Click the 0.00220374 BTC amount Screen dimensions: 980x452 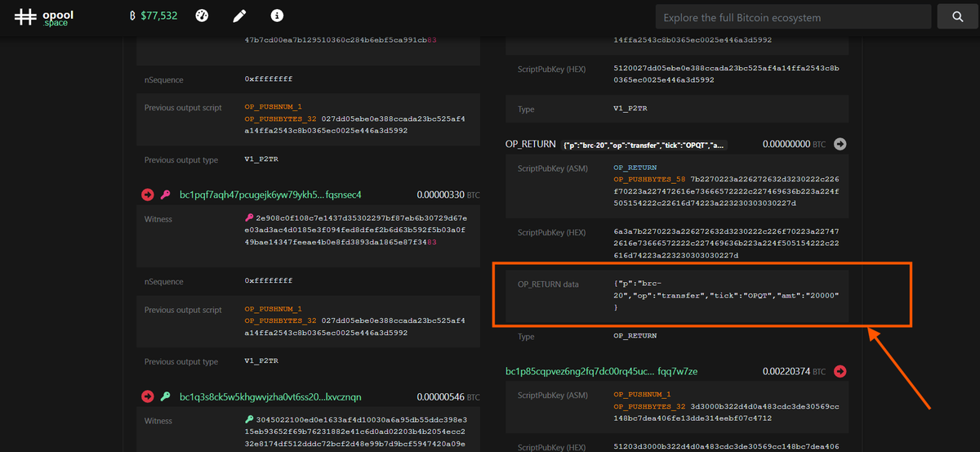click(x=794, y=371)
